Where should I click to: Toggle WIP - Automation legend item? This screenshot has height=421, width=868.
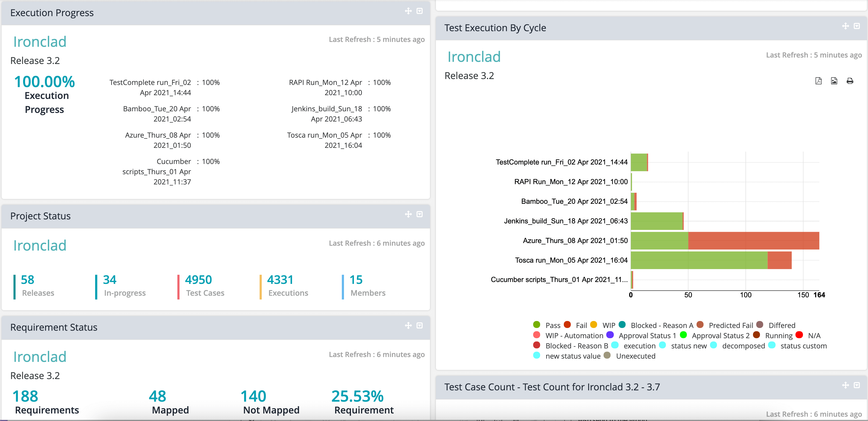coord(568,336)
